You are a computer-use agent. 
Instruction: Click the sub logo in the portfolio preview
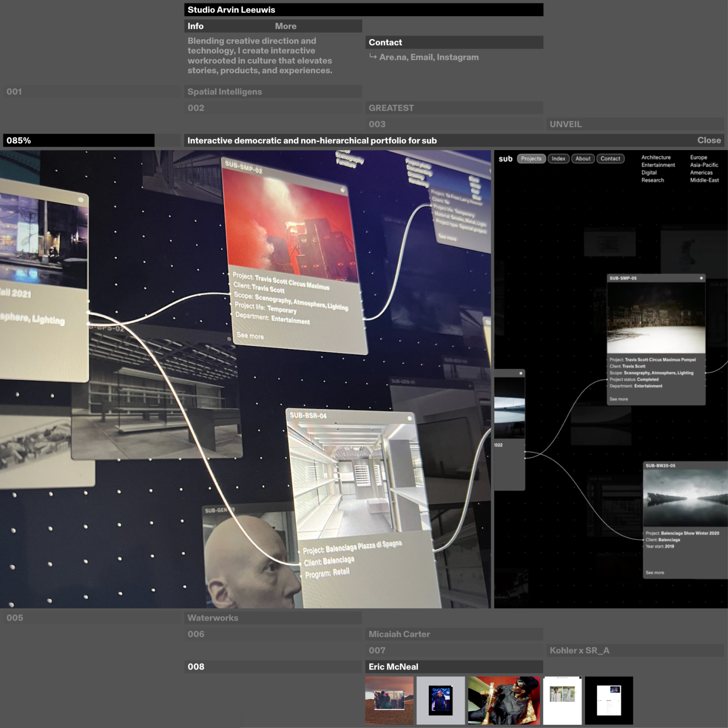click(x=505, y=159)
